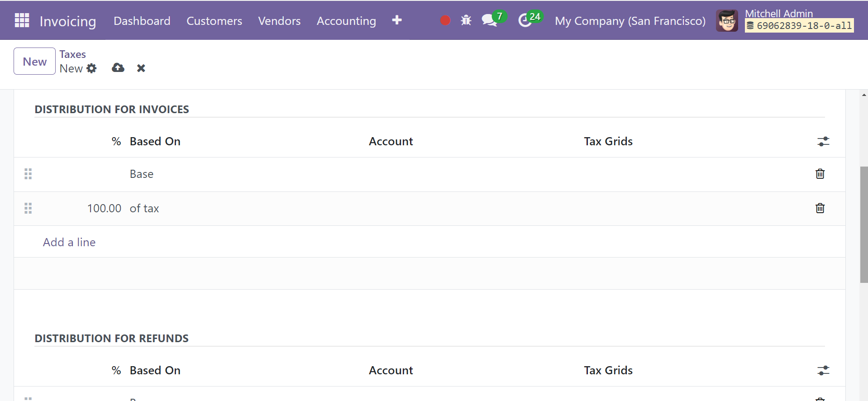Click the plus icon in navbar
Image resolution: width=868 pixels, height=401 pixels.
point(397,20)
